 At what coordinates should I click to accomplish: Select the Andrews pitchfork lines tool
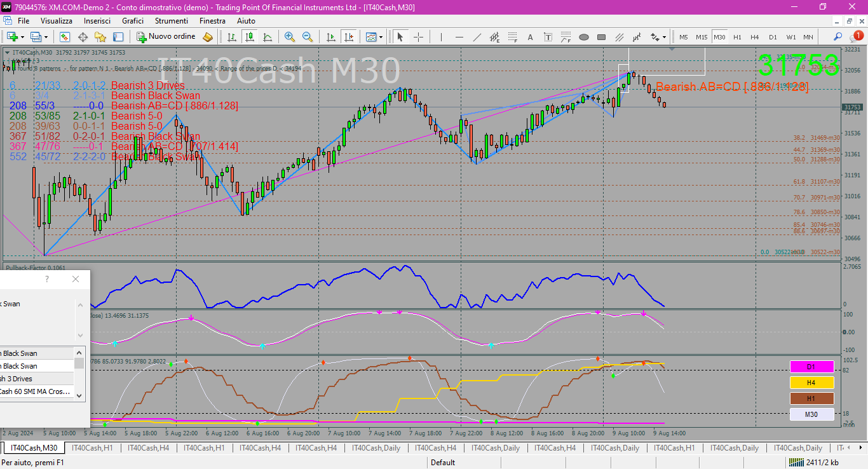coord(620,37)
